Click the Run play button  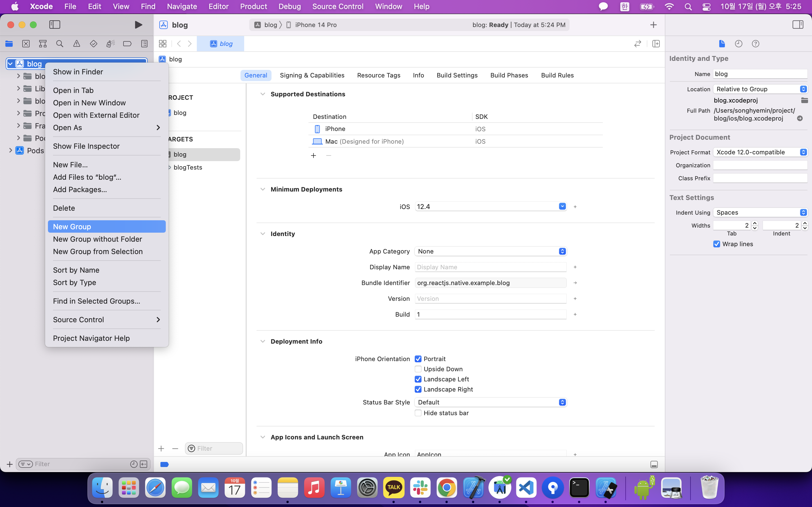(138, 25)
